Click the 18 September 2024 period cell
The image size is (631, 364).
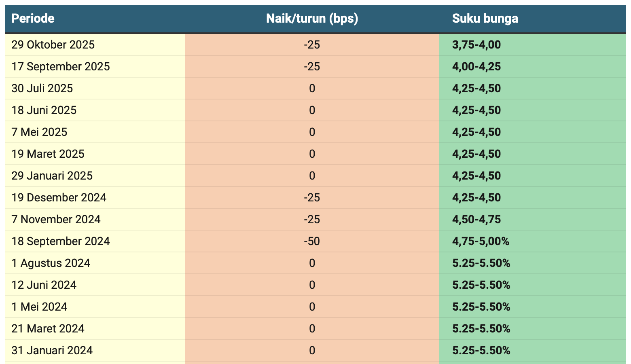(61, 241)
